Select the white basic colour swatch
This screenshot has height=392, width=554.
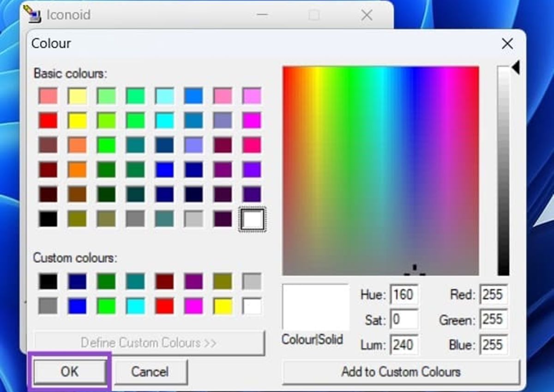252,219
